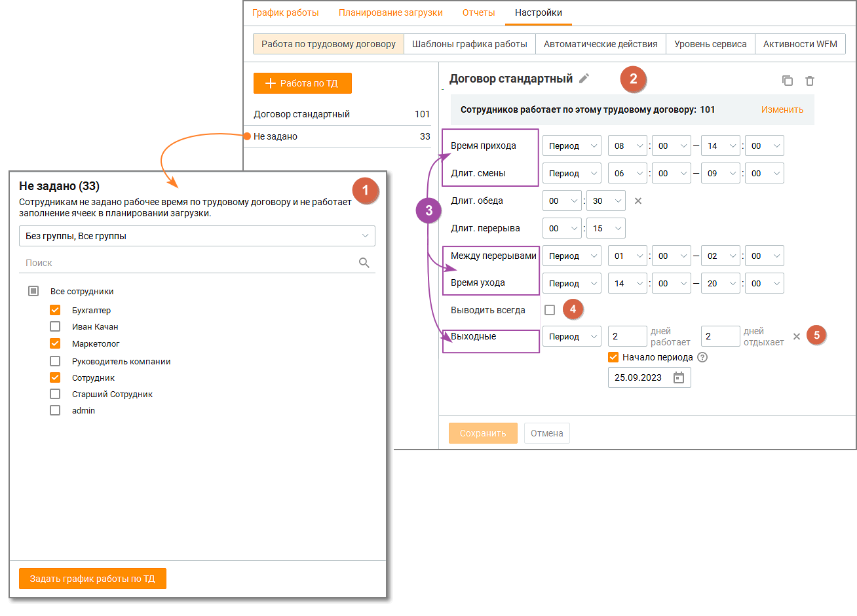Click the '+ Работа по ТД' button
Screen dimensions: 857x616
pos(303,83)
